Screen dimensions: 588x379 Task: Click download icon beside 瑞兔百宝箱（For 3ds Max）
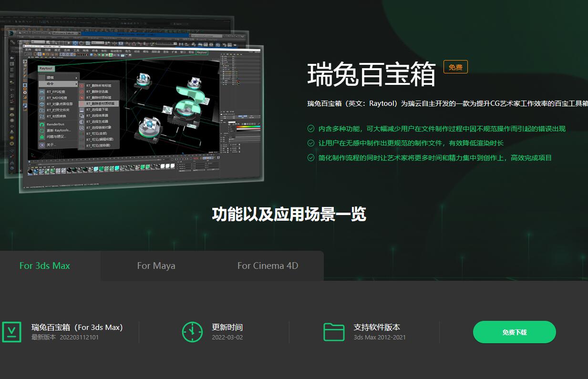[x=11, y=332]
